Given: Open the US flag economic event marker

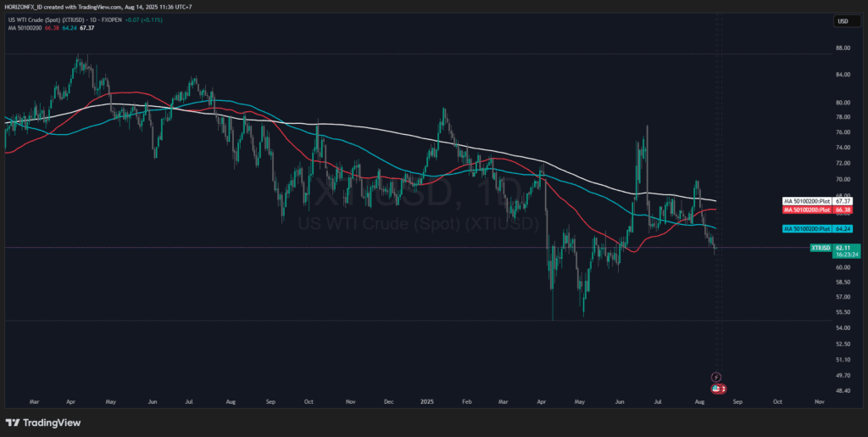Looking at the screenshot, I should 715,388.
